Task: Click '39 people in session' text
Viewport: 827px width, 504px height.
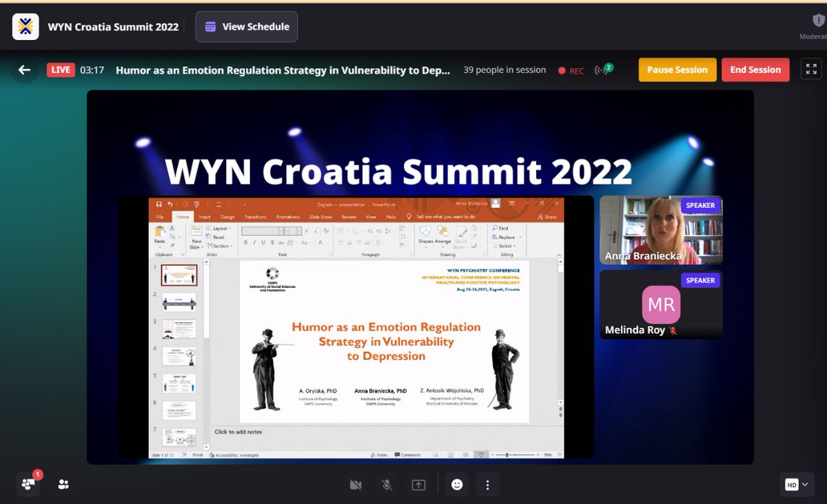Action: point(504,70)
